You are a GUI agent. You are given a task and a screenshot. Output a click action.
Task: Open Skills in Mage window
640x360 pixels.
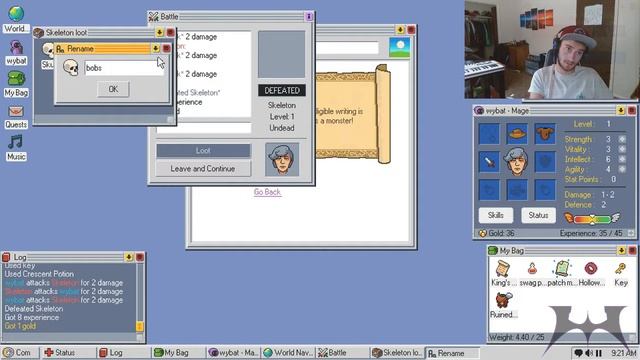coord(496,215)
